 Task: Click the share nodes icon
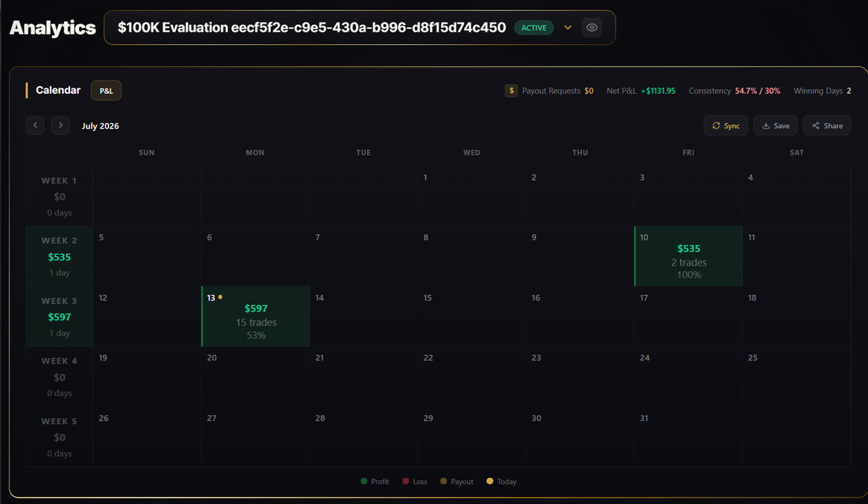click(x=815, y=125)
